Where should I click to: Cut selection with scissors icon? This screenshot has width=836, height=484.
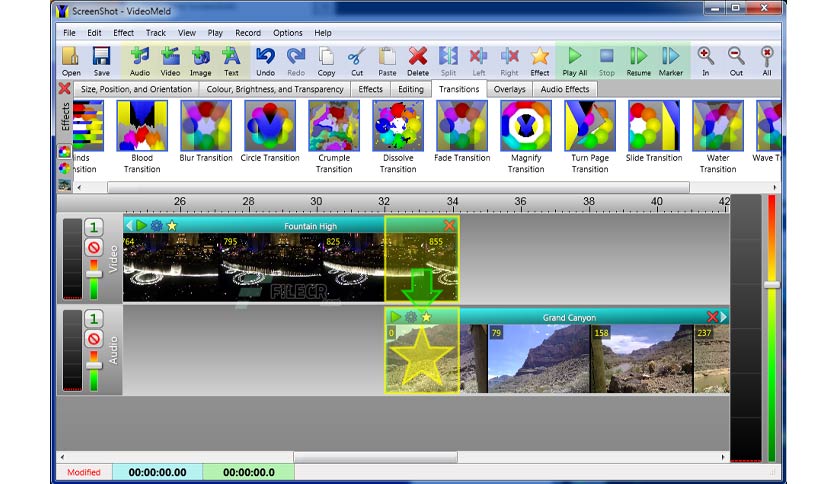coord(357,61)
